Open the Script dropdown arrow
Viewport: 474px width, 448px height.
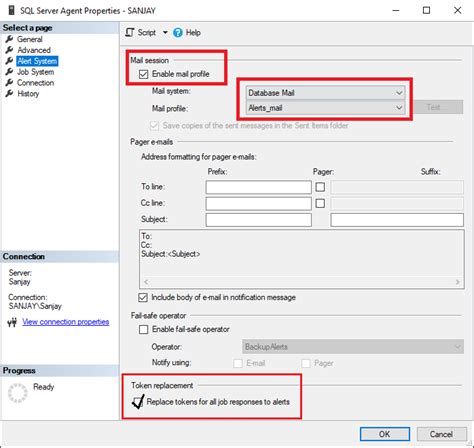(x=165, y=33)
